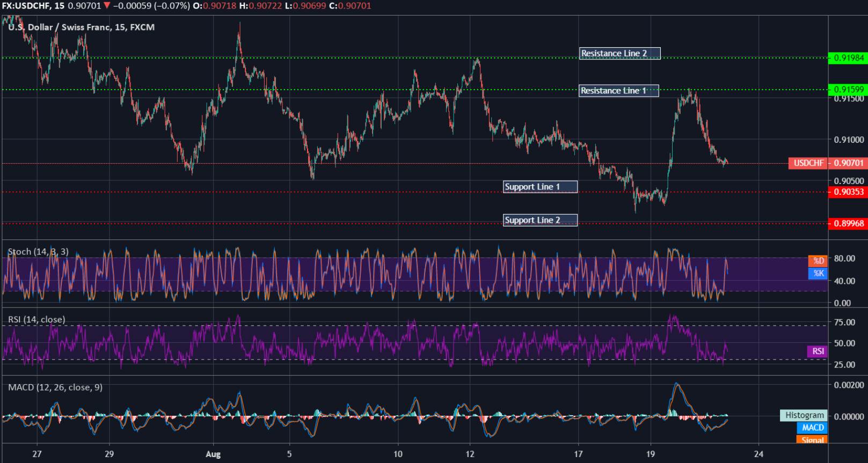This screenshot has width=868, height=463.
Task: Click date 24 on time axis
Action: (758, 454)
